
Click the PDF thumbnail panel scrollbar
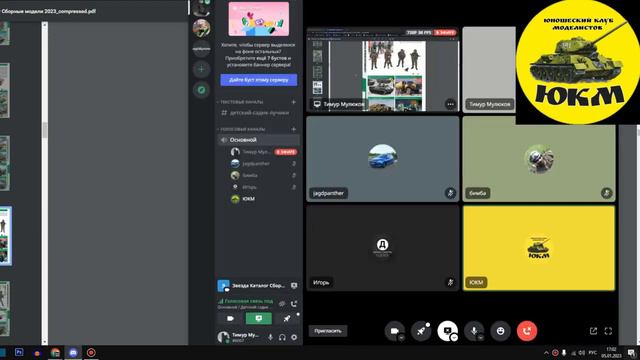[44, 131]
